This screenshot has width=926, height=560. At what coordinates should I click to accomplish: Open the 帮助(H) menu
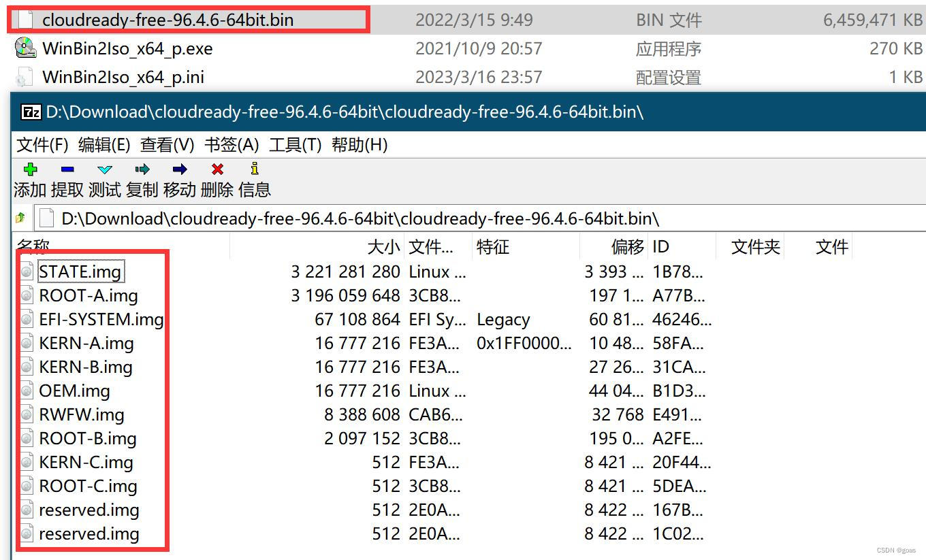click(360, 145)
